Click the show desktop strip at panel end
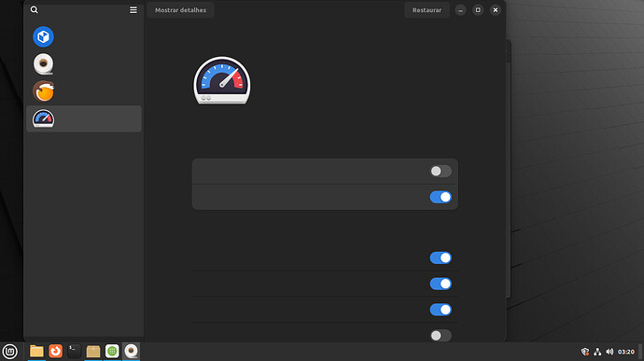 640,352
